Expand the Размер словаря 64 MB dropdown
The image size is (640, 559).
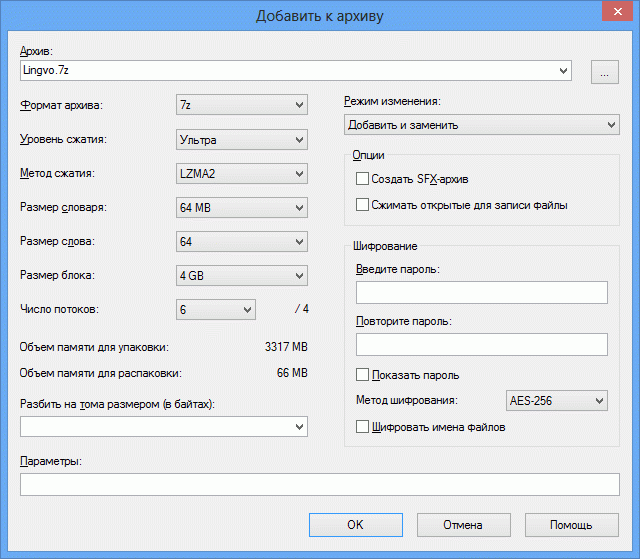(x=241, y=208)
